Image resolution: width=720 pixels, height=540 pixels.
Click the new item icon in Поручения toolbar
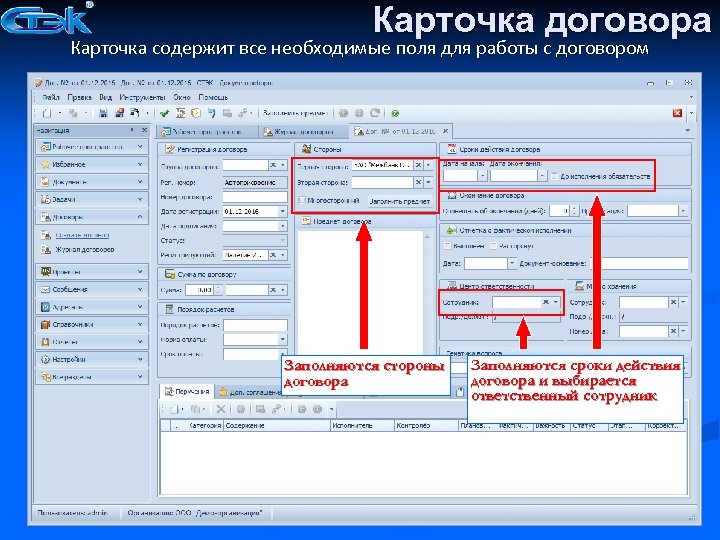(x=174, y=409)
